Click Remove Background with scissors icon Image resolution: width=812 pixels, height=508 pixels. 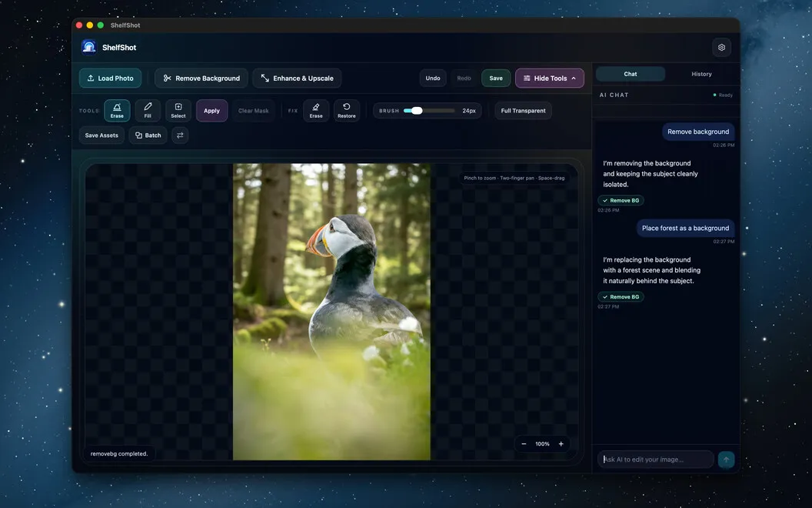click(x=201, y=79)
